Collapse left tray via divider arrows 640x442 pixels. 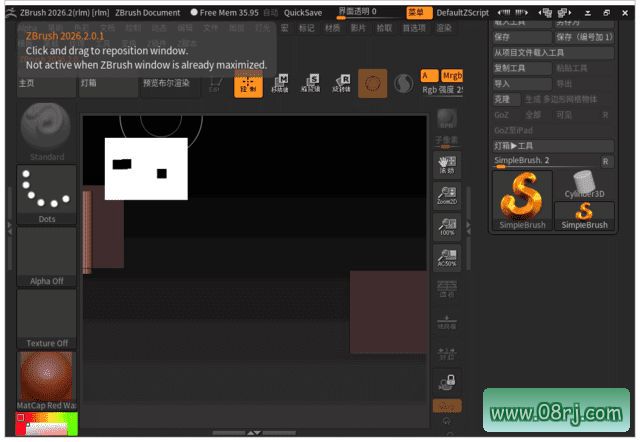click(10, 228)
